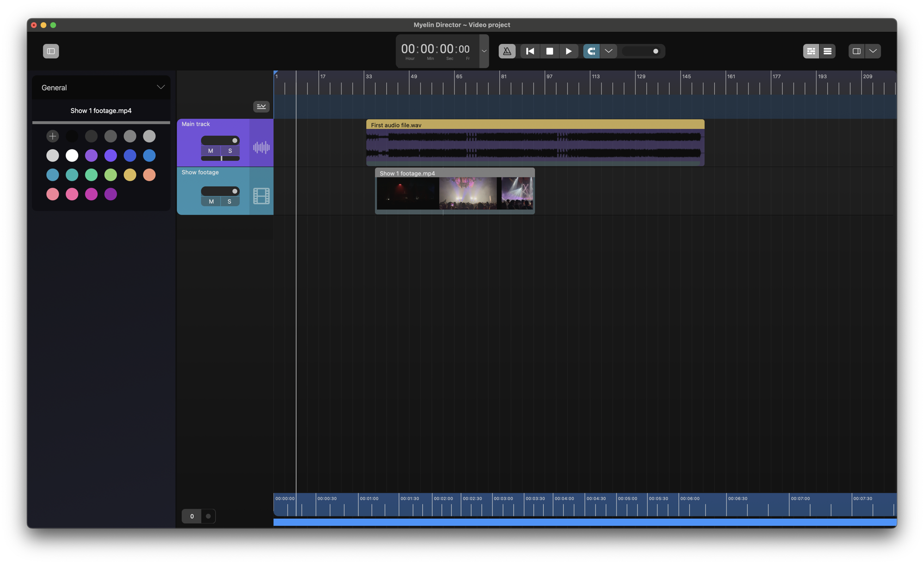Open the snapping options dropdown
Screen dimensions: 924x564
pyautogui.click(x=608, y=51)
